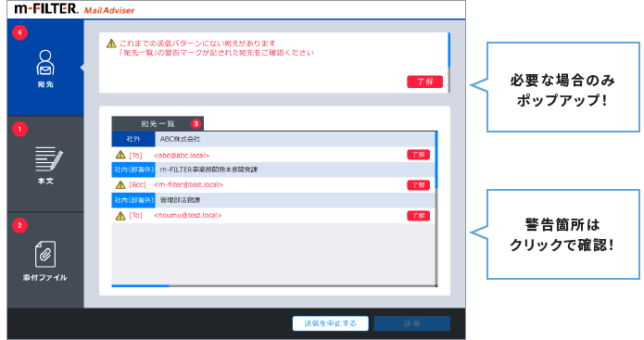Click the warning icon in the top alert message

coord(111,44)
